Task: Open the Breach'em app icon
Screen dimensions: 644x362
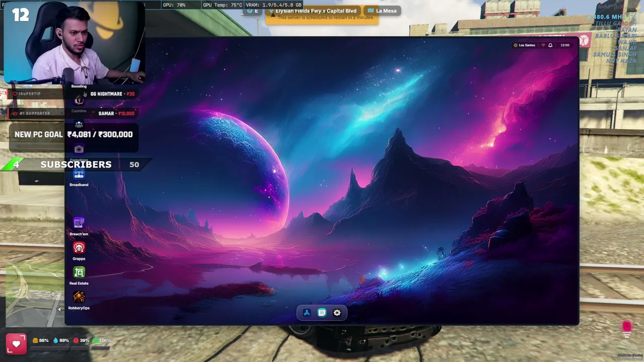Action: tap(79, 223)
